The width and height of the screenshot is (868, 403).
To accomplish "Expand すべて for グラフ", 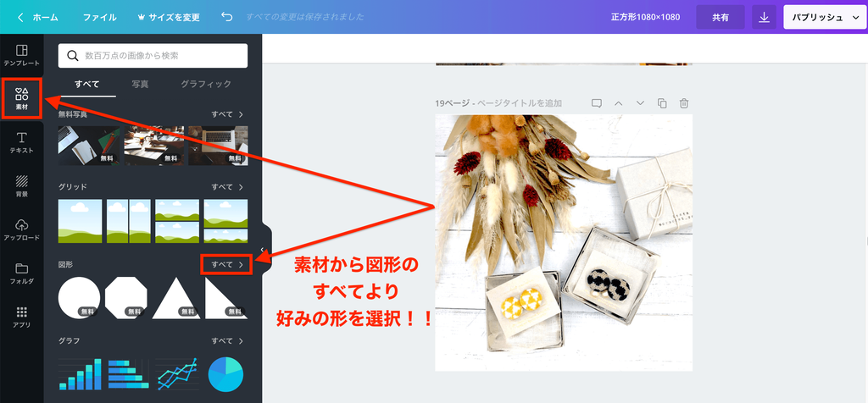I will pyautogui.click(x=227, y=340).
